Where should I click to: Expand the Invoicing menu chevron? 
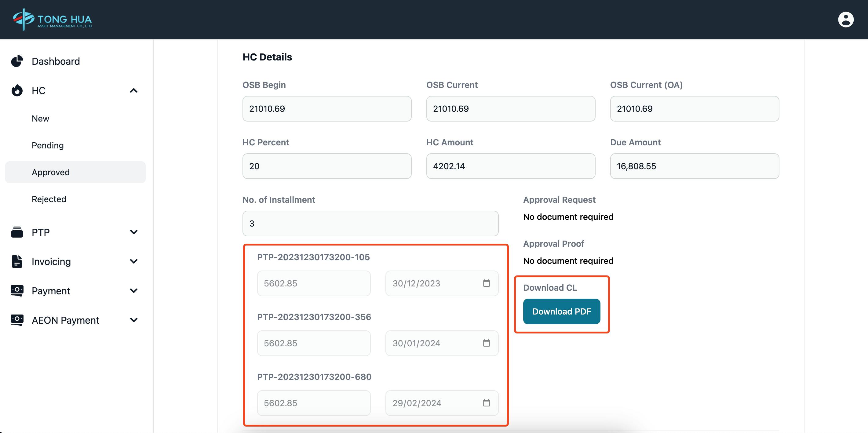pyautogui.click(x=134, y=261)
